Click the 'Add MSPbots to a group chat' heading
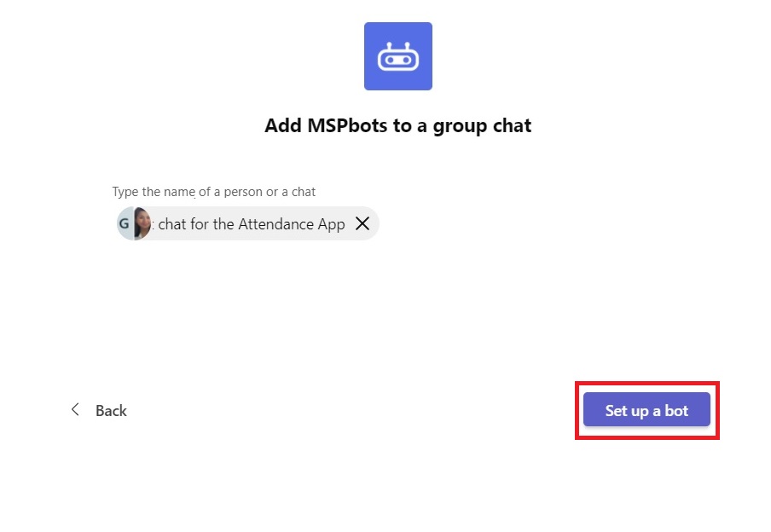This screenshot has width=771, height=532. click(x=397, y=125)
